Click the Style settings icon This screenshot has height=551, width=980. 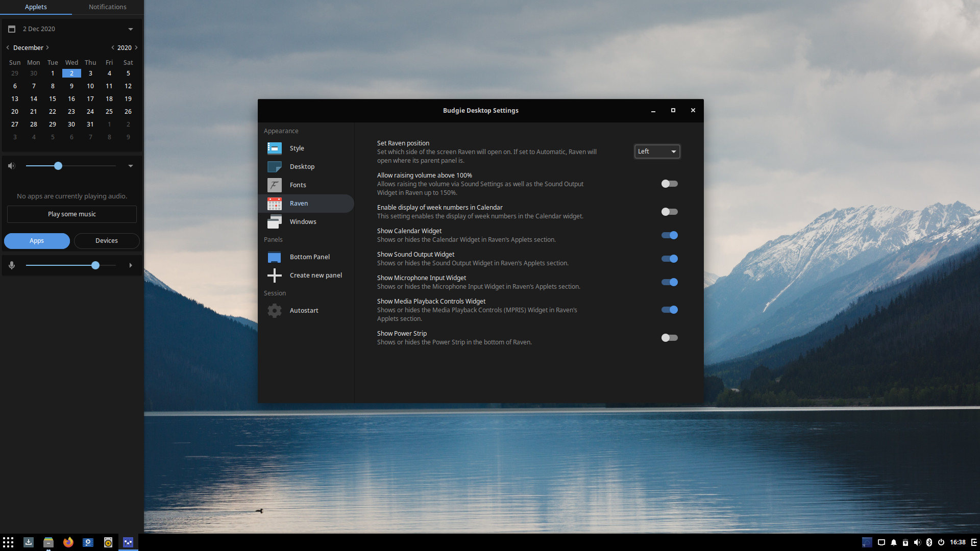coord(274,148)
